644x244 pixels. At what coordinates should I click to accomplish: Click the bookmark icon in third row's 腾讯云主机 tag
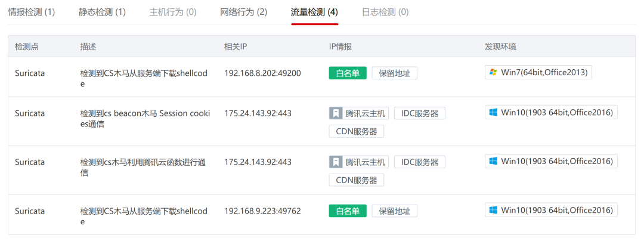(x=336, y=162)
